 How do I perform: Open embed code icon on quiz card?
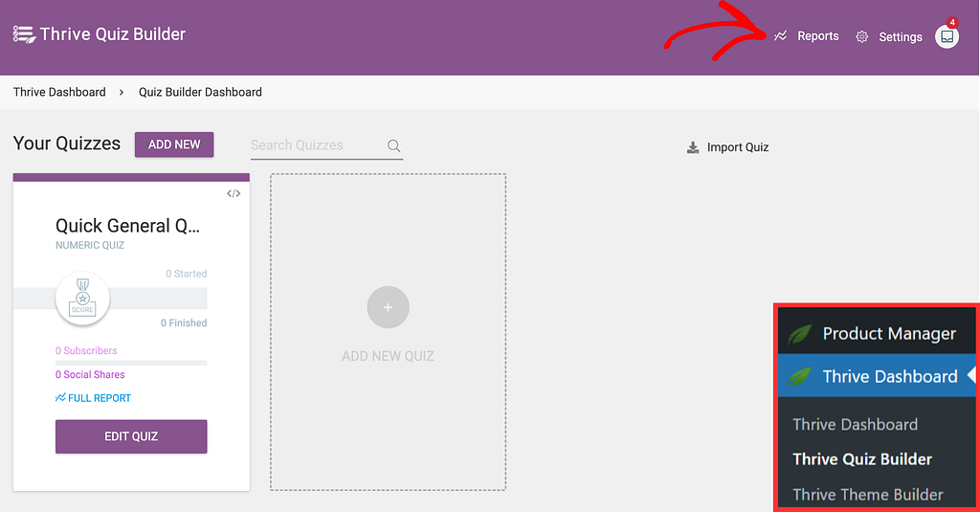(234, 193)
